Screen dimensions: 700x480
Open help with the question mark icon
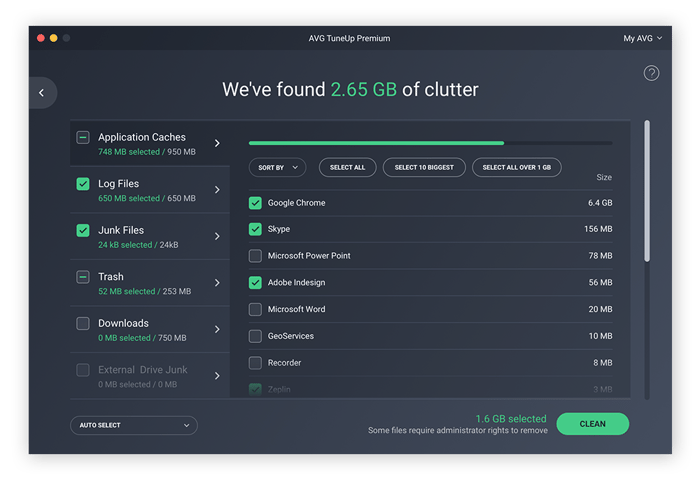(651, 73)
